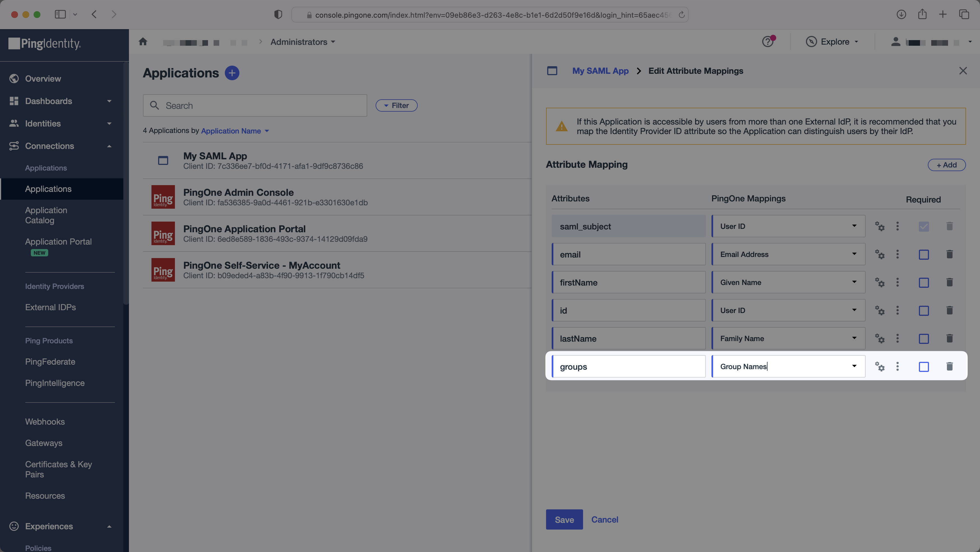Click the add application plus icon
Image resolution: width=980 pixels, height=552 pixels.
(x=232, y=73)
